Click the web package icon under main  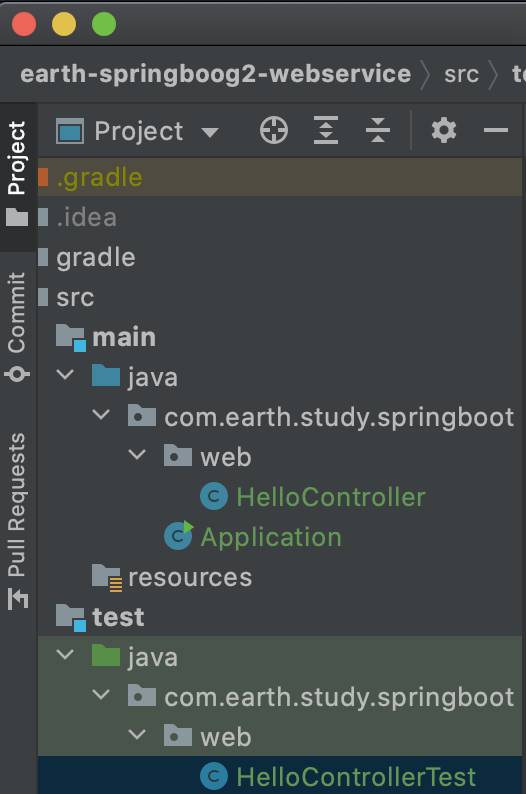178,455
